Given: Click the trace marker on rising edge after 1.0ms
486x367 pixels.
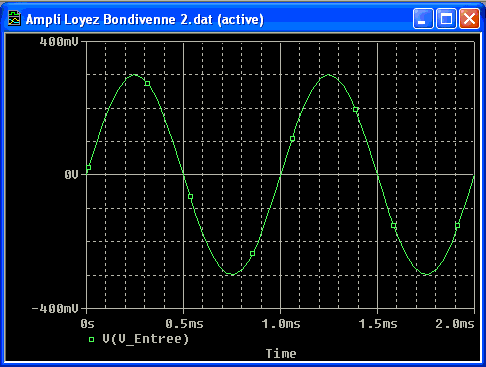Looking at the screenshot, I should click(x=292, y=139).
